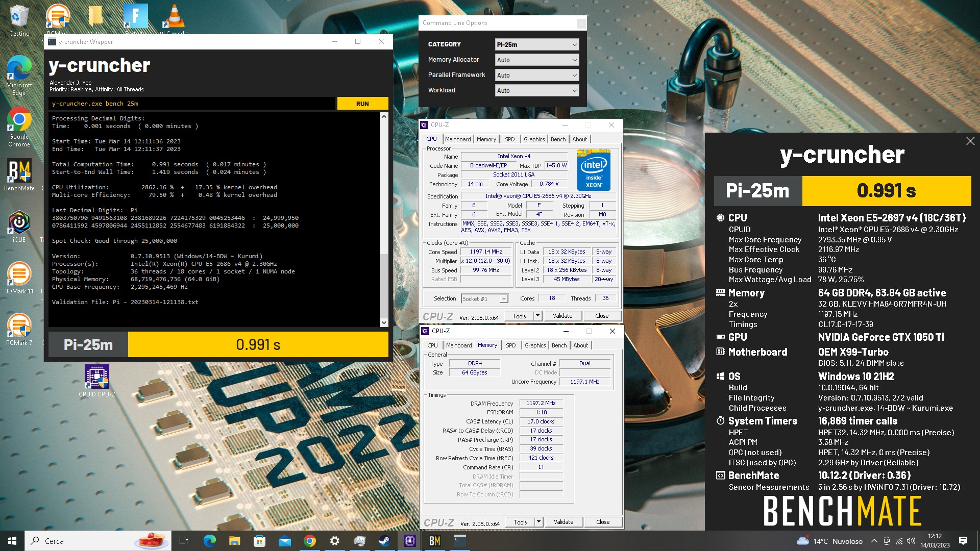Select Bench tab in top CPU-Z

click(x=558, y=139)
